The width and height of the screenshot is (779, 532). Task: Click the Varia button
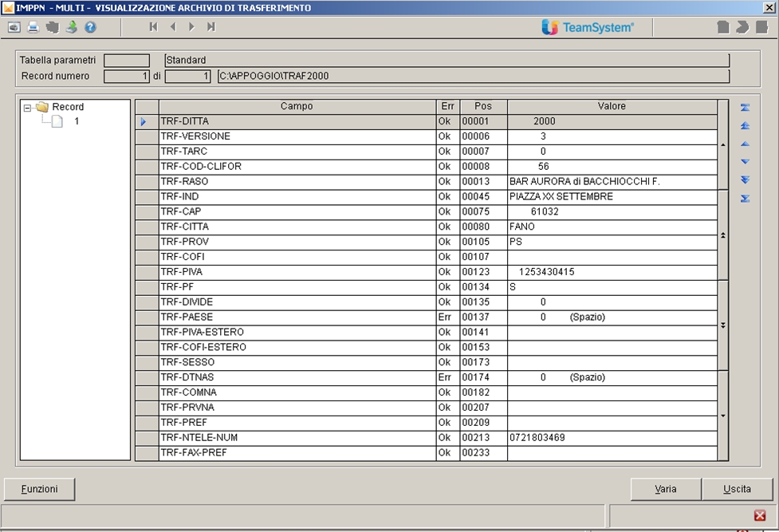tap(666, 488)
